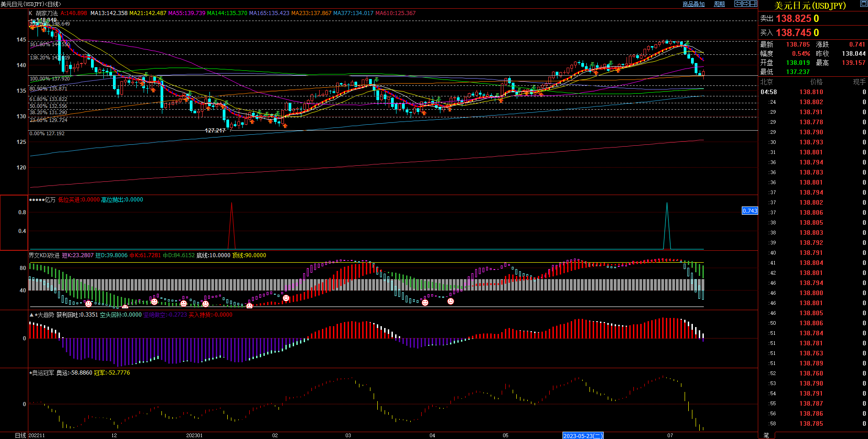Maximize the USDJPY quote panel
This screenshot has width=868, height=439.
809,5
